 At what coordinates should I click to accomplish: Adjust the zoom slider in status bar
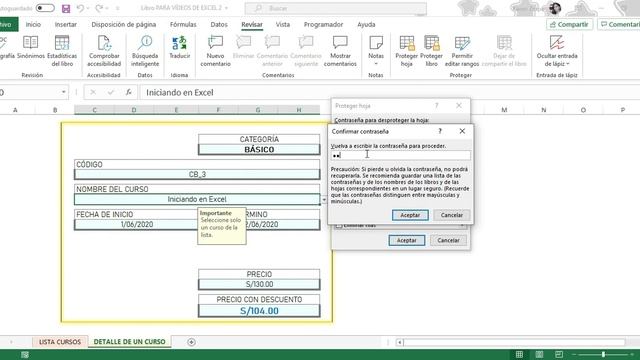pos(603,354)
